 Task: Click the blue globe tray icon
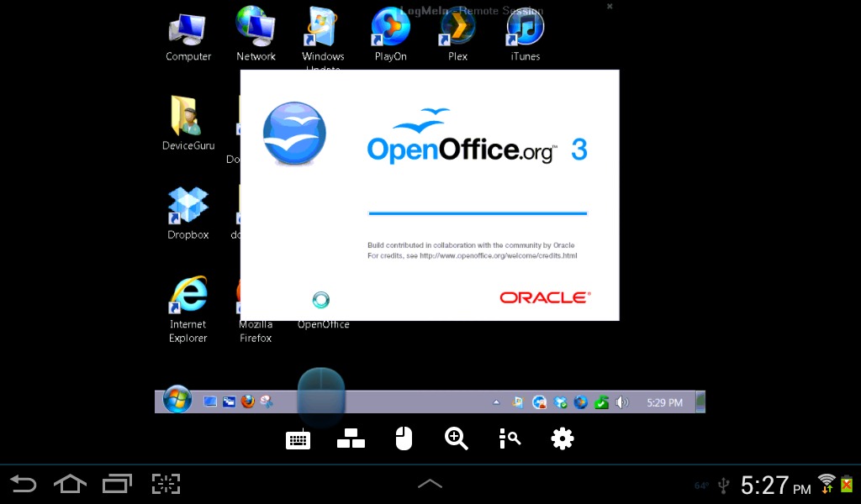pyautogui.click(x=581, y=402)
